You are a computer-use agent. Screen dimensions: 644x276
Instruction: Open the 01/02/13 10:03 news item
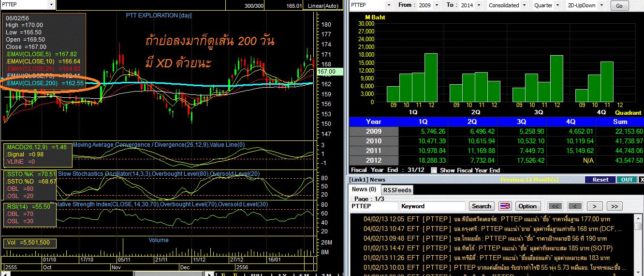pos(496,267)
